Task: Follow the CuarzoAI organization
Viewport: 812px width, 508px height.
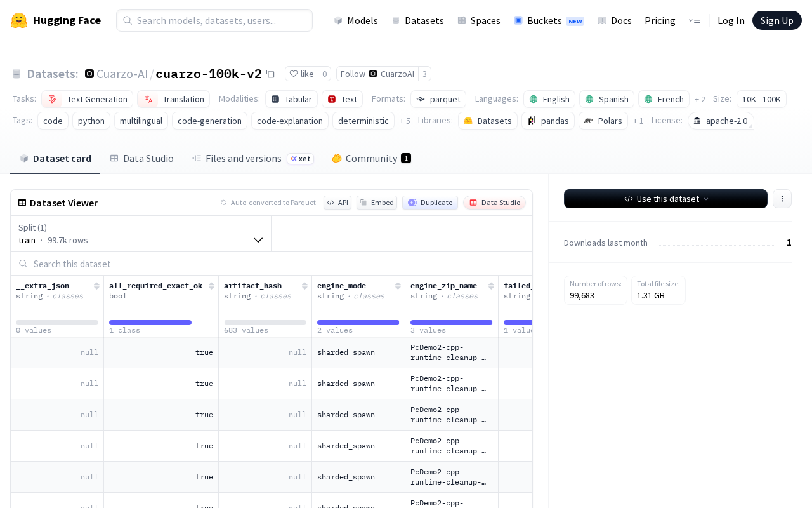Action: (x=377, y=74)
